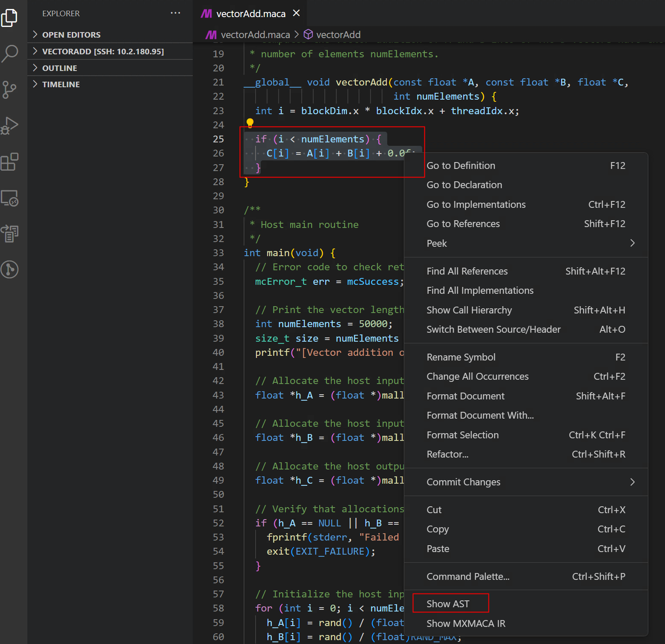Expand the TIMELINE section

click(61, 84)
